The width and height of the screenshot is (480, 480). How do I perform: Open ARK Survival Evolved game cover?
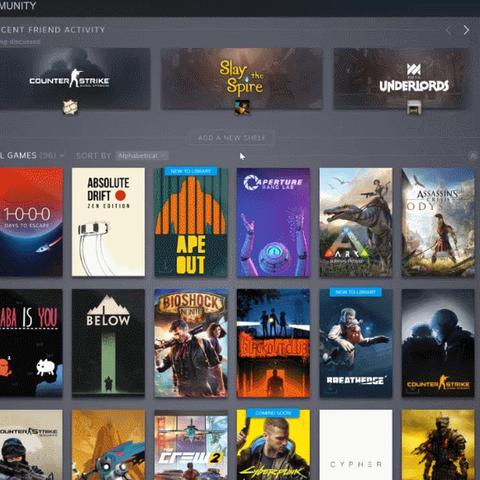pos(356,222)
